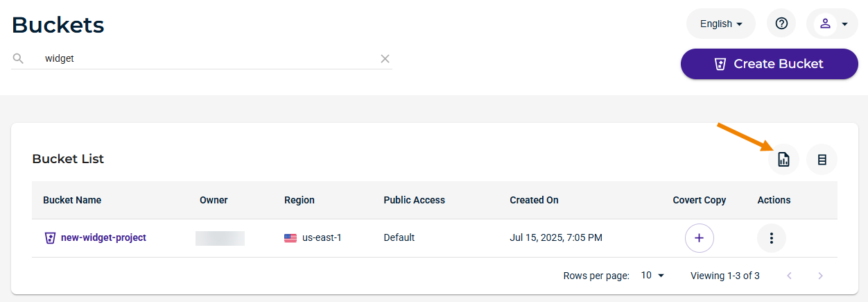This screenshot has width=868, height=302.
Task: Focus the bucket search field
Action: coord(207,59)
